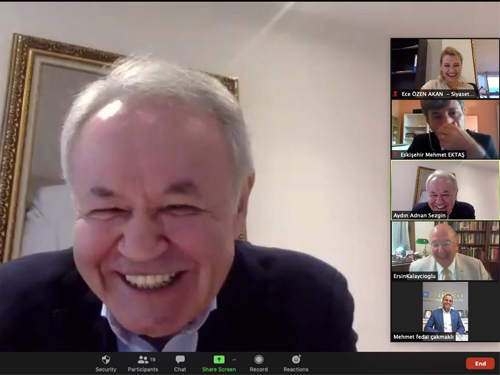Select Mehmet fedai çakmaklı video thumbnail
The width and height of the screenshot is (500, 375).
coord(445,312)
